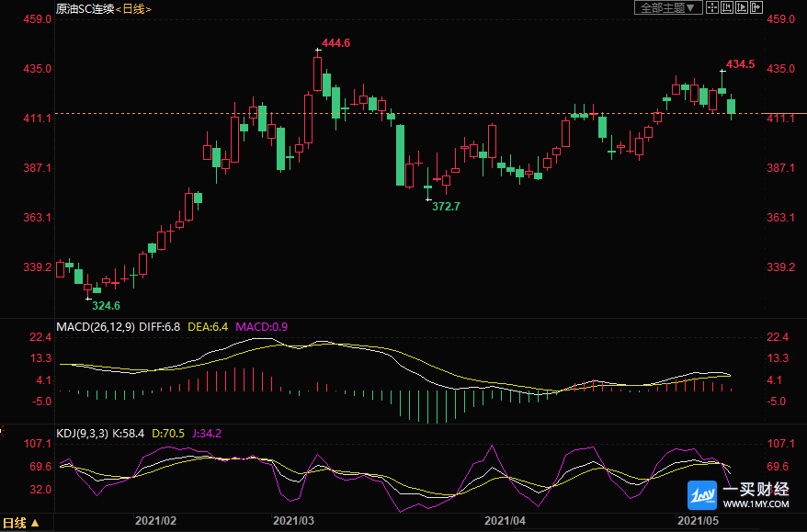Click the 372.7 low price marker

[x=446, y=207]
